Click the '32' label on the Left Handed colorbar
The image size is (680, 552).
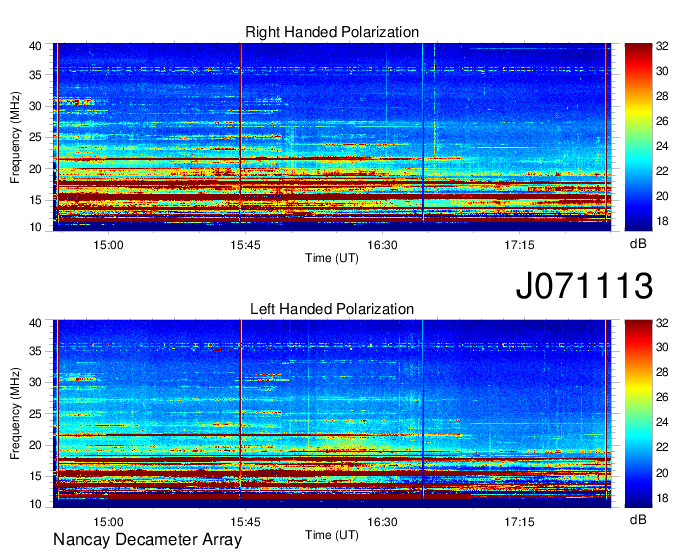tap(662, 323)
